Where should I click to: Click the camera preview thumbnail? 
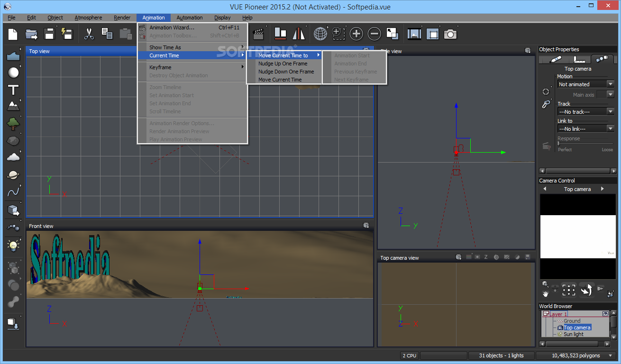tap(578, 236)
